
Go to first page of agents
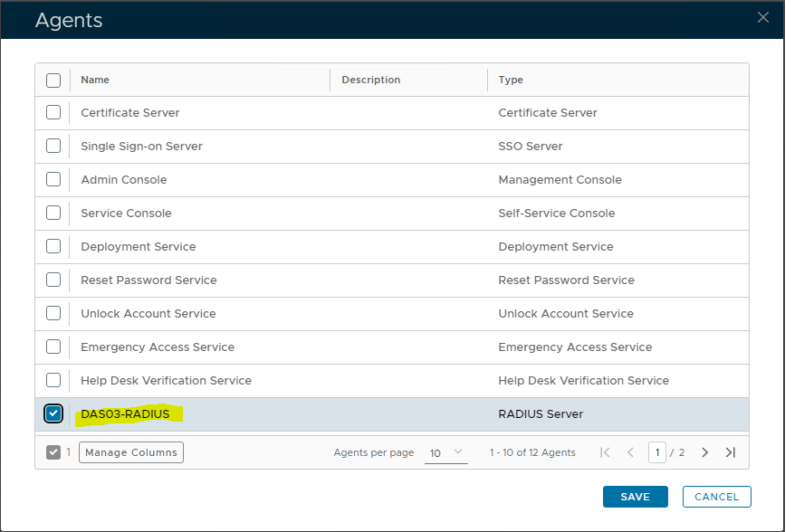[x=605, y=452]
